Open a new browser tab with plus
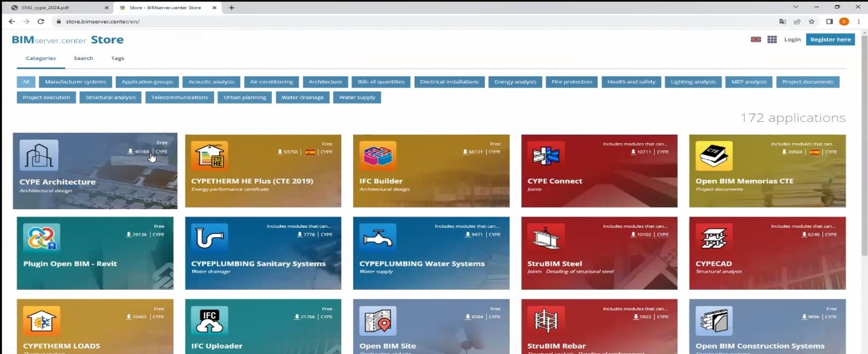 tap(231, 7)
